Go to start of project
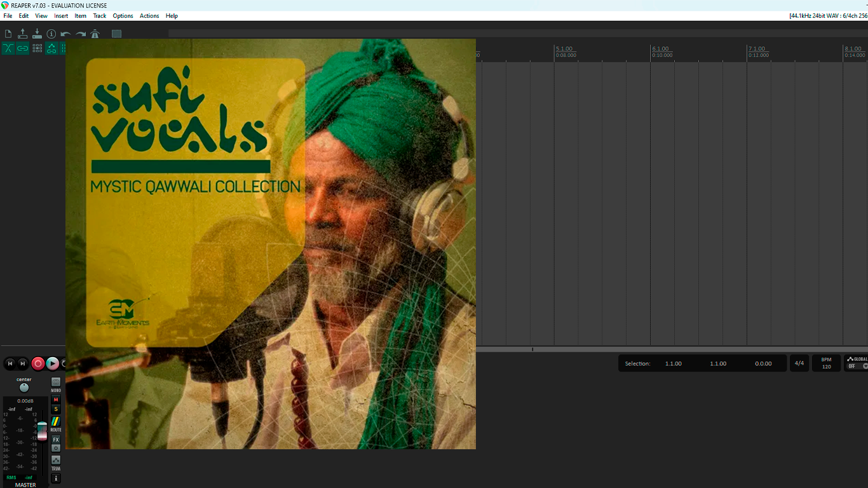This screenshot has height=488, width=868. [x=10, y=363]
